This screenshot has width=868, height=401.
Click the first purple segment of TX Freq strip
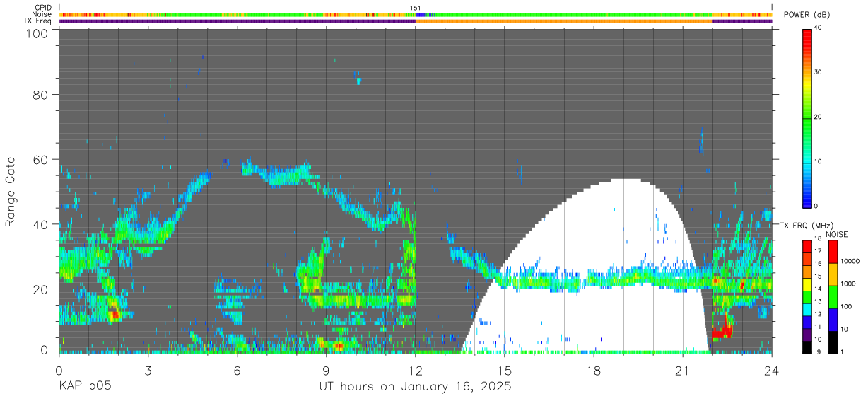click(237, 21)
